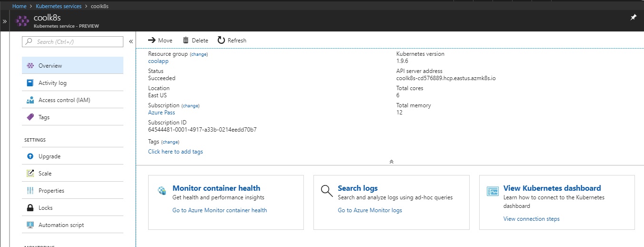This screenshot has width=644, height=247.
Task: Click the coolk8s blade title text
Action: [47, 18]
